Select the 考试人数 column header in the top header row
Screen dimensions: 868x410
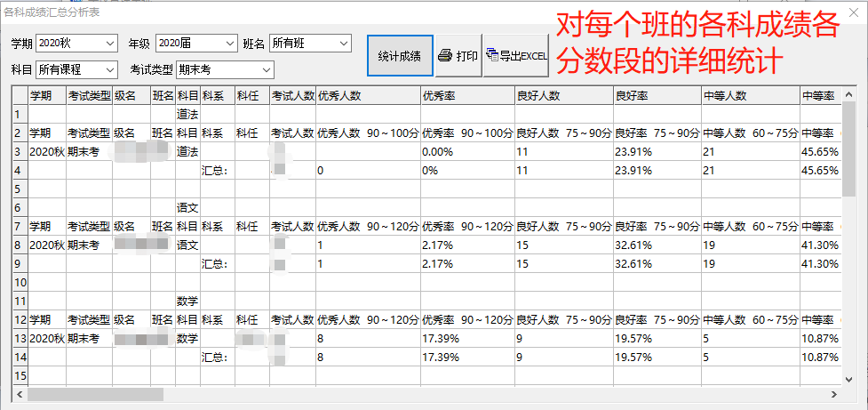pyautogui.click(x=293, y=96)
